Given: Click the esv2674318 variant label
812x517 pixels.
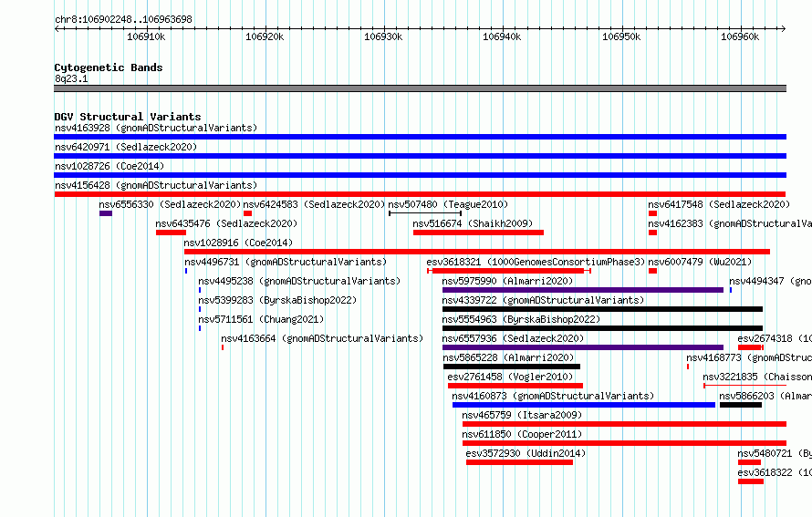Looking at the screenshot, I should tap(775, 338).
